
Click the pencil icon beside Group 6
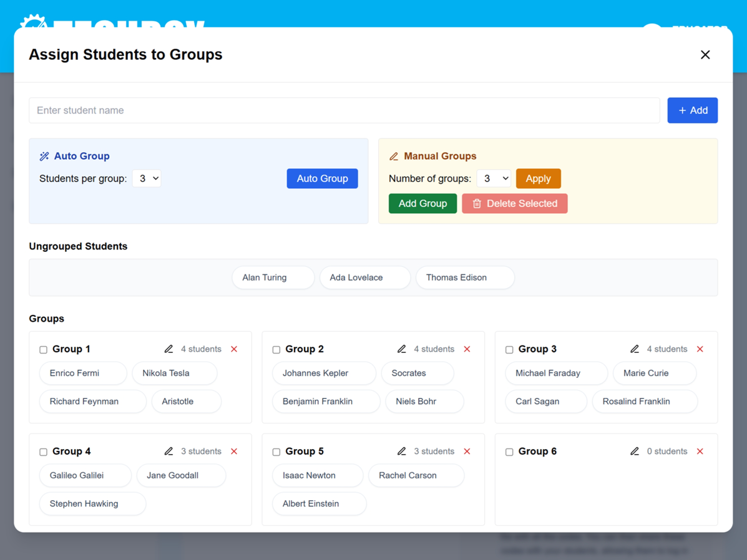635,451
